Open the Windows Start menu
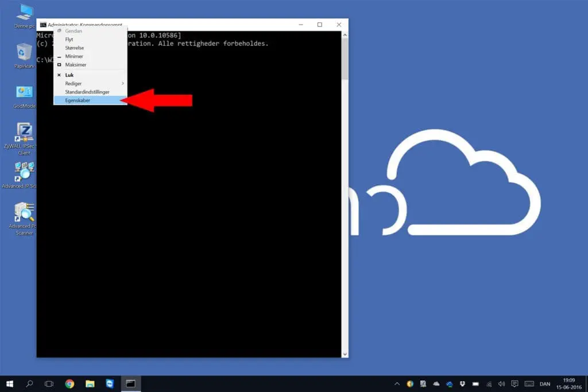 [x=10, y=383]
